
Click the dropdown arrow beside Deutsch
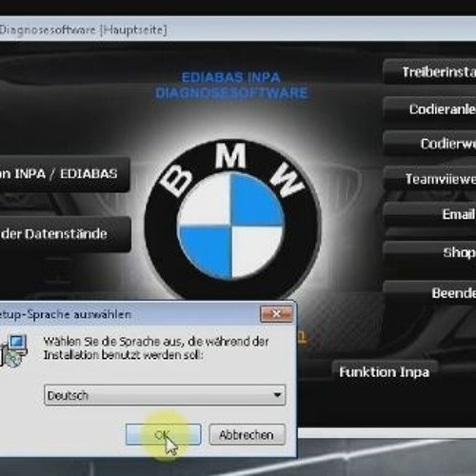tap(277, 395)
